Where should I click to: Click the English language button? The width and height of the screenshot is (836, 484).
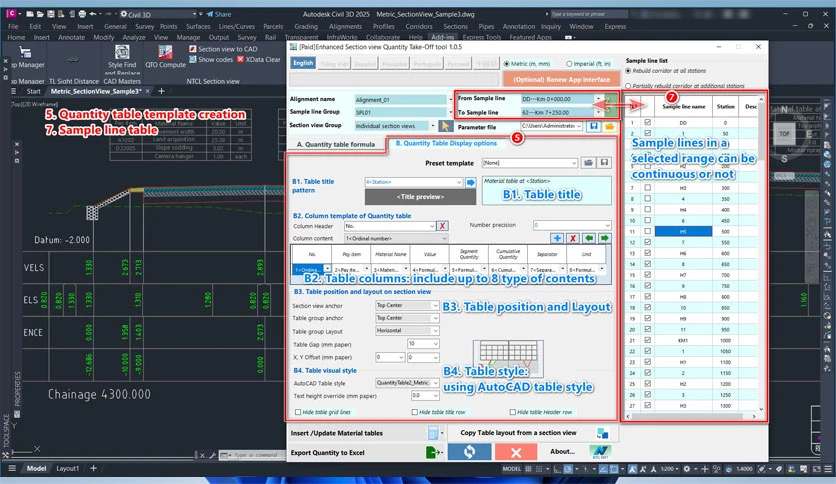pyautogui.click(x=303, y=63)
